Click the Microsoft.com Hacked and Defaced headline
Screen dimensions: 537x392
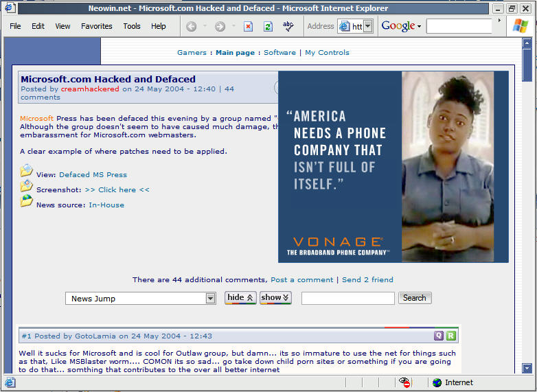tap(108, 79)
